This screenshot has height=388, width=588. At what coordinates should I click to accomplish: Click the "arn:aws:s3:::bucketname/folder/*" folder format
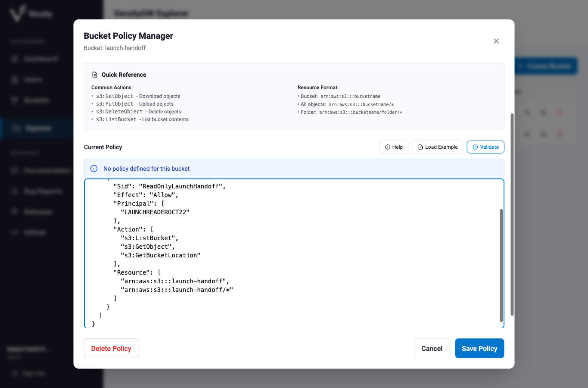pos(361,112)
